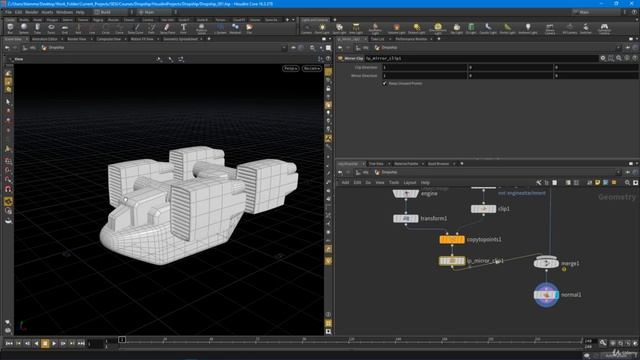Open the No cam dropdown in viewport
640x360 pixels.
coord(311,69)
